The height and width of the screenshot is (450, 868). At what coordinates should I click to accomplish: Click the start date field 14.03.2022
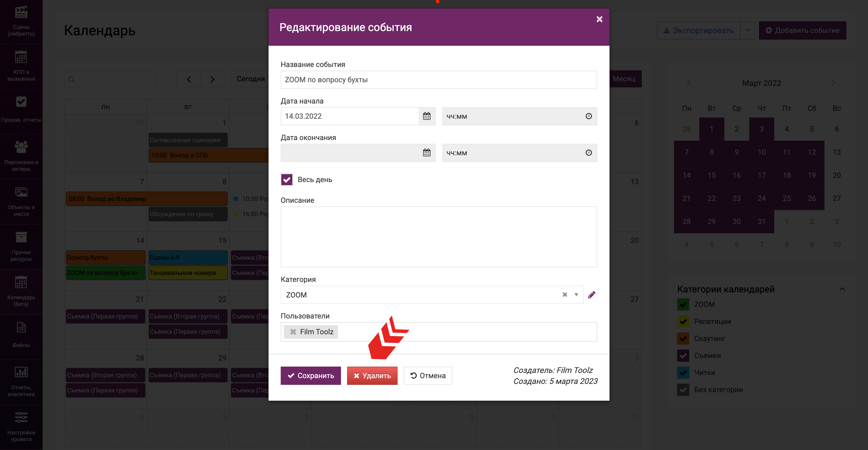[350, 116]
